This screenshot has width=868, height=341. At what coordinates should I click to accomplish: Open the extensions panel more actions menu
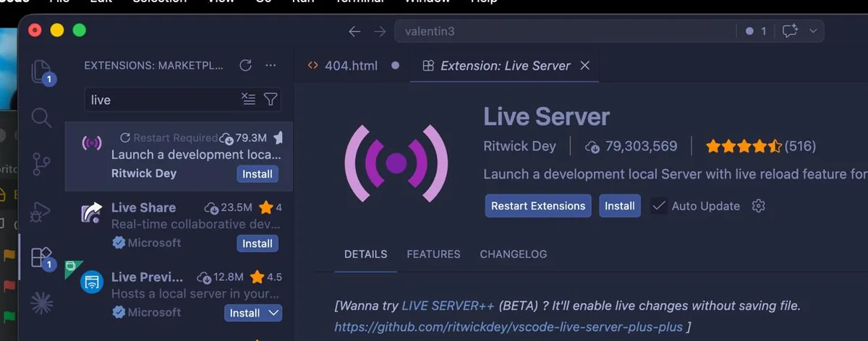(271, 65)
